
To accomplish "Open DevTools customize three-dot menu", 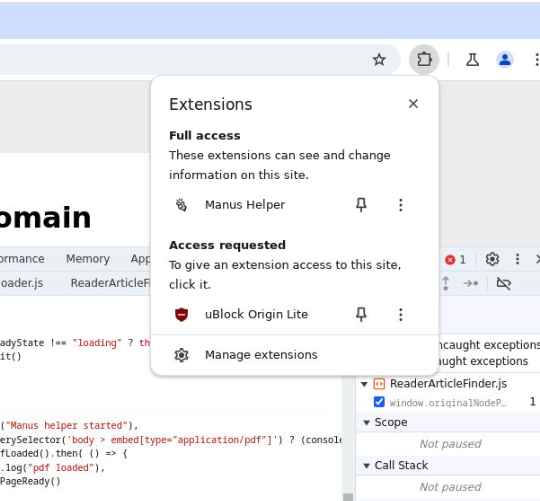I will pos(517,259).
